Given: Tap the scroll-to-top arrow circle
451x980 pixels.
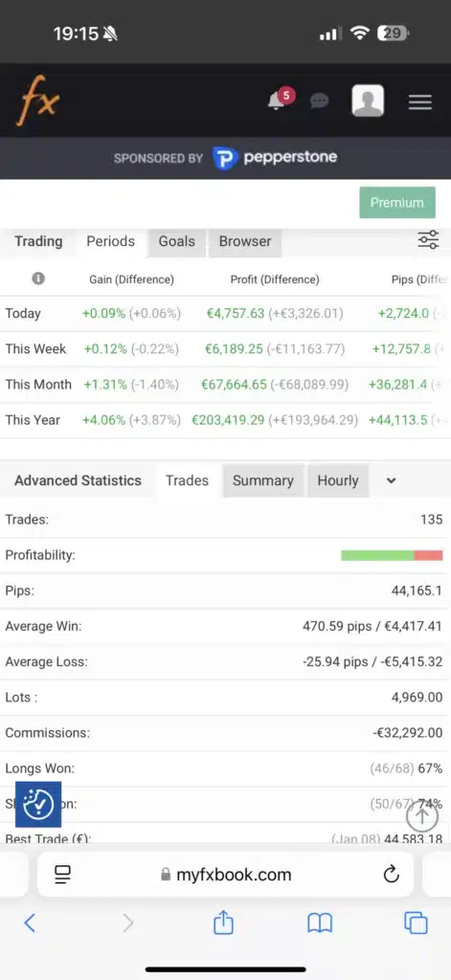Looking at the screenshot, I should coord(421,815).
